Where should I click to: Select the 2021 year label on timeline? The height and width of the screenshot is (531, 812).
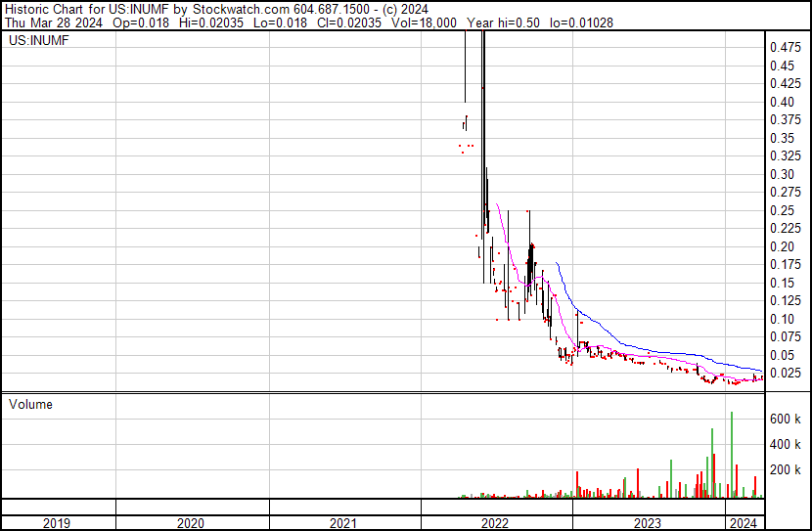pos(343,523)
